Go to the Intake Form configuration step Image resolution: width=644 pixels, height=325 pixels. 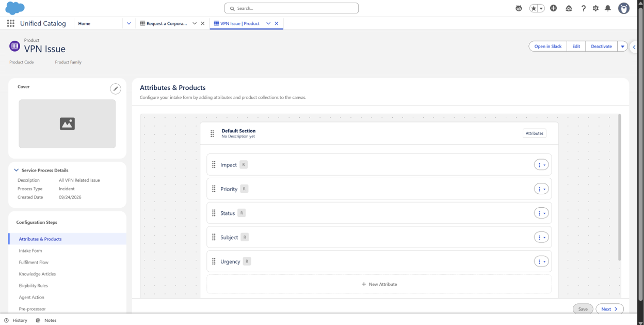[30, 251]
